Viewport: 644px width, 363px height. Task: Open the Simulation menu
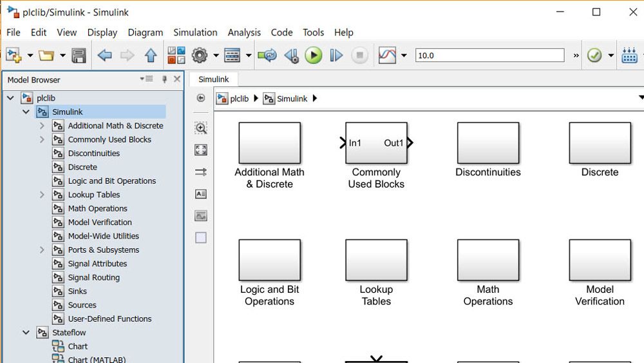point(195,32)
